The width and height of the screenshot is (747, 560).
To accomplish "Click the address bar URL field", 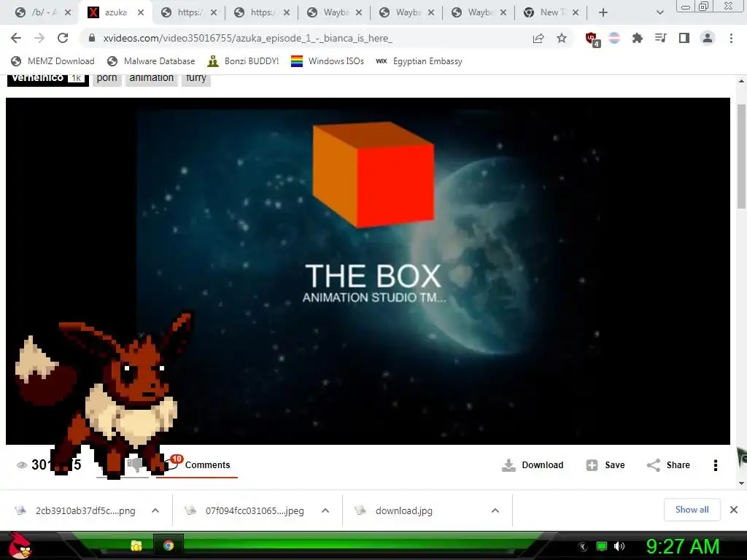I will pos(305,38).
